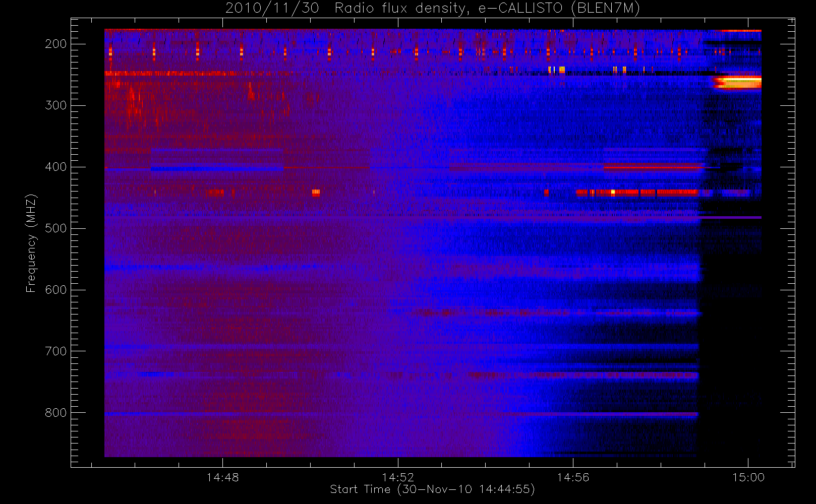Click the 500 MHz tick label
Viewport: 816px width, 504px height.
click(x=55, y=228)
